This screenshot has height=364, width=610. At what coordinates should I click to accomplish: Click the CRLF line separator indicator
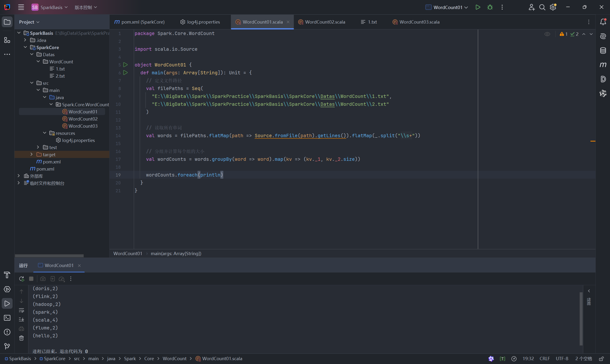[x=544, y=359]
